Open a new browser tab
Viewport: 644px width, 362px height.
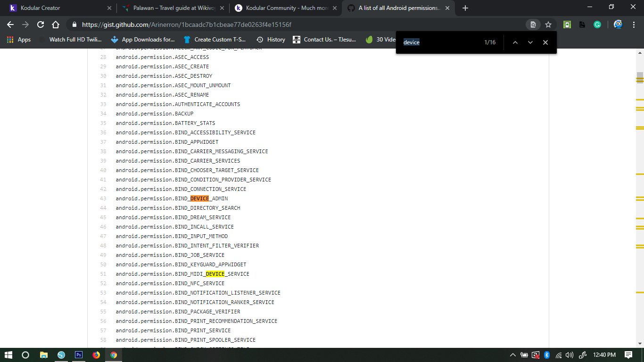(465, 8)
